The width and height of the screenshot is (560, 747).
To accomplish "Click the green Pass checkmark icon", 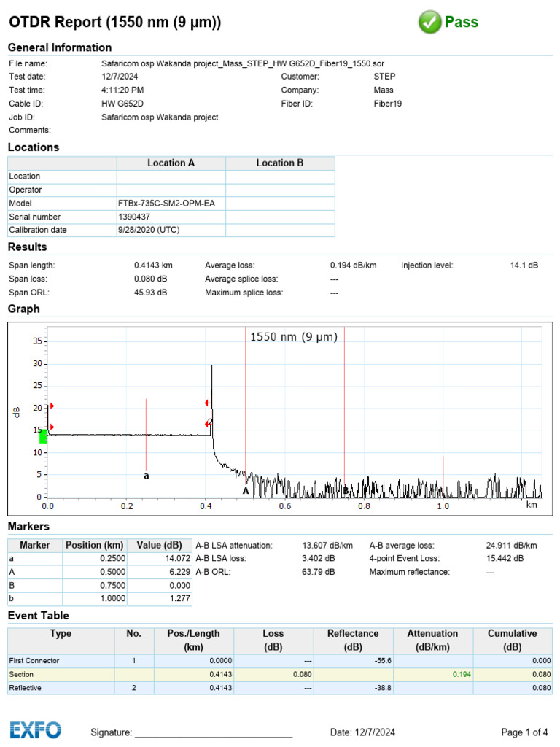I will (429, 22).
